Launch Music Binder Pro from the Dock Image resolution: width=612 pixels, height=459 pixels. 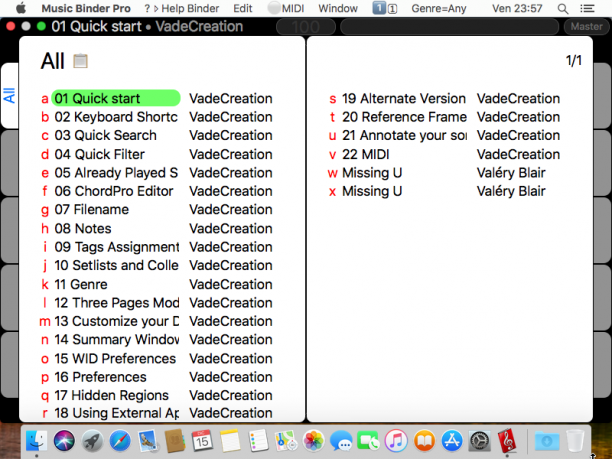[x=506, y=441]
